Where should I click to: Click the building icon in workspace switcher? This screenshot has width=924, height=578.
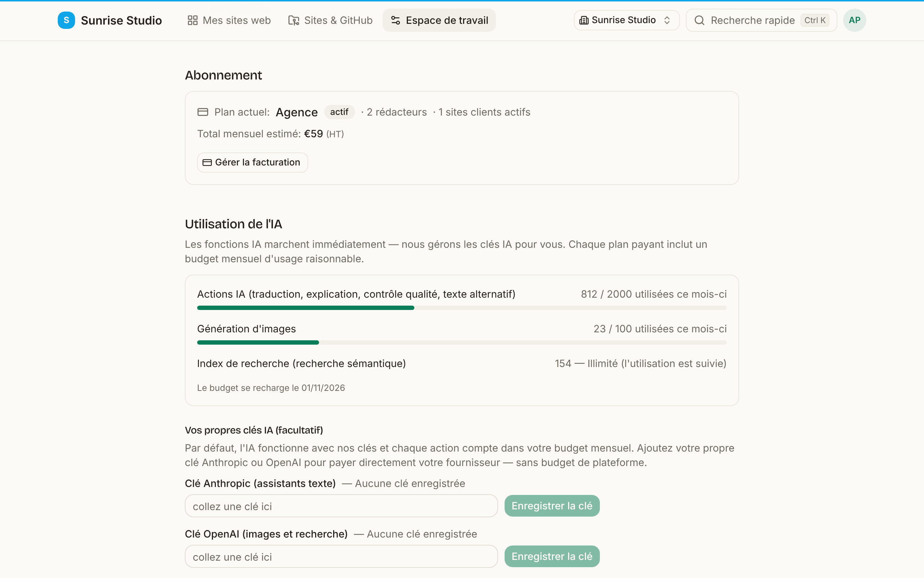click(x=584, y=20)
